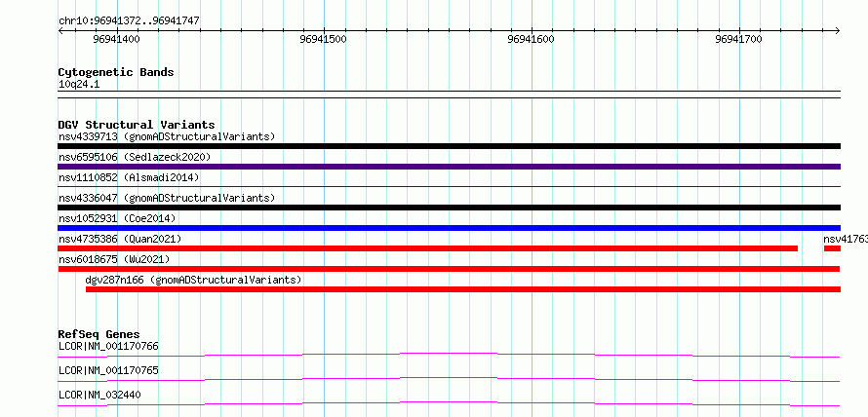Click the red bar of nsv6018675

point(449,269)
